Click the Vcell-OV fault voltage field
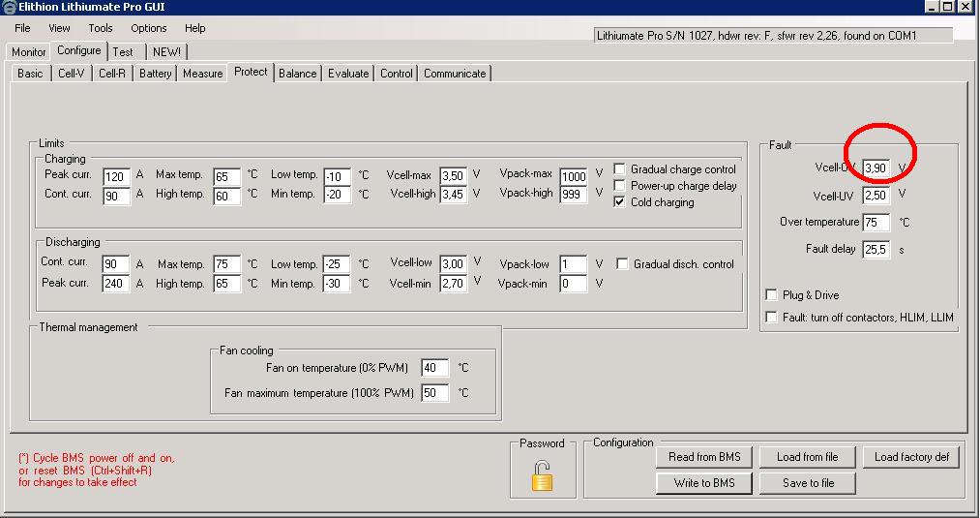The image size is (980, 518). point(876,168)
